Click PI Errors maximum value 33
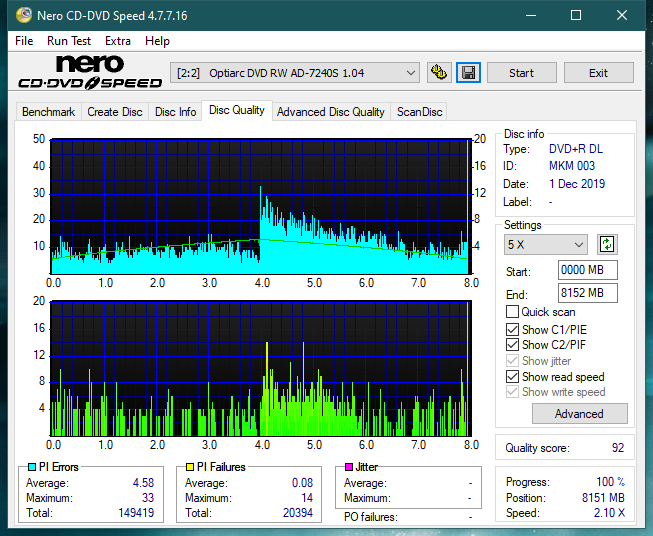 click(148, 498)
